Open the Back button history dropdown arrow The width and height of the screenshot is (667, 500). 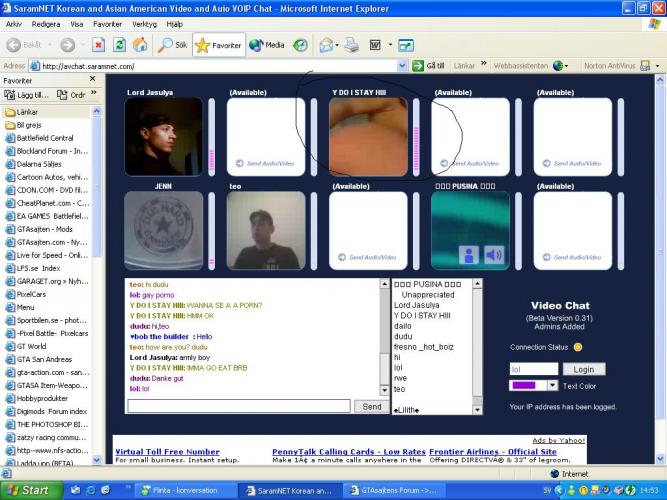pos(49,45)
